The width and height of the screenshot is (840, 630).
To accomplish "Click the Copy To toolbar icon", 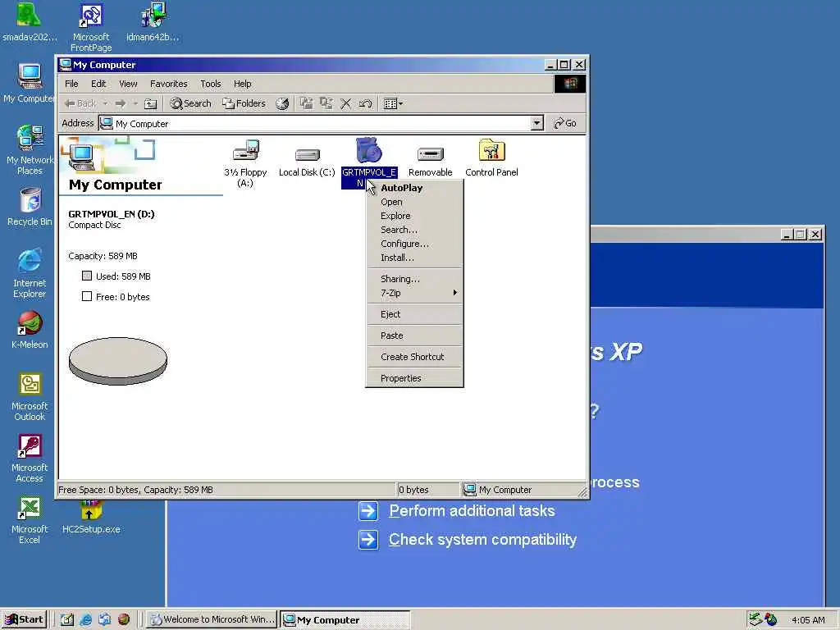I will [x=326, y=103].
